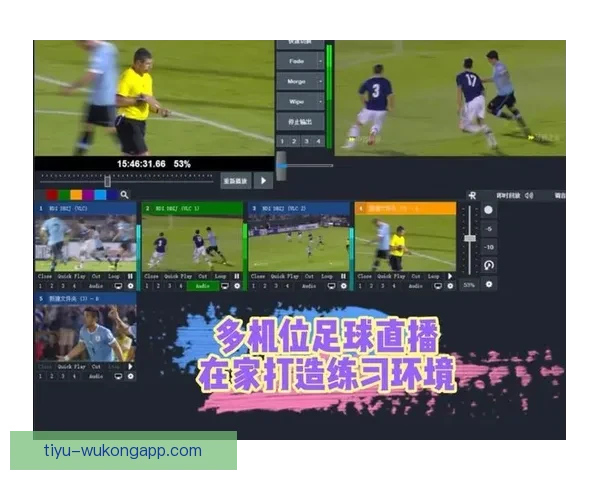Play input 5 using its play arrow
This screenshot has width=600, height=480.
point(130,367)
